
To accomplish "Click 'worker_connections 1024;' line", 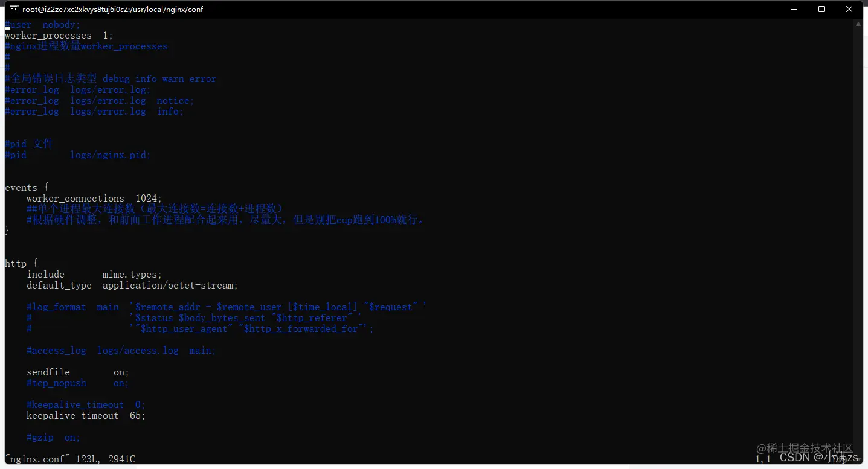I will coord(94,199).
